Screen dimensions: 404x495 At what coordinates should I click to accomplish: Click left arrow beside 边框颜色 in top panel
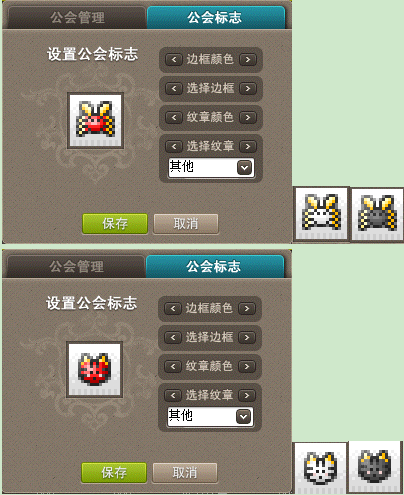[174, 60]
